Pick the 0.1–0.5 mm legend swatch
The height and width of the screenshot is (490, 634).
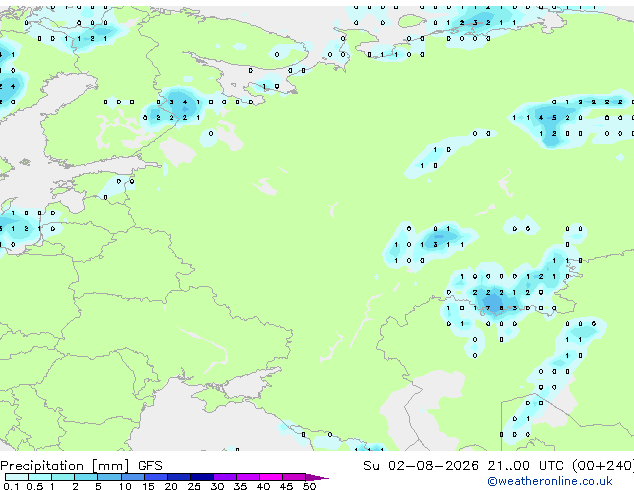pos(17,477)
